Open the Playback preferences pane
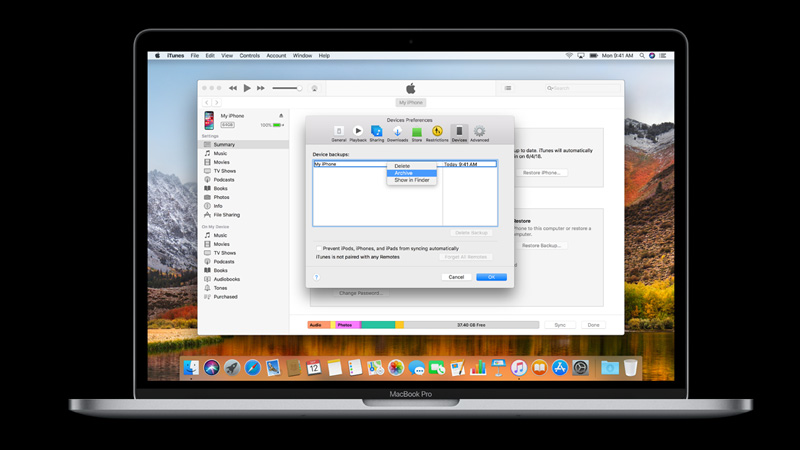This screenshot has height=450, width=800. 358,133
